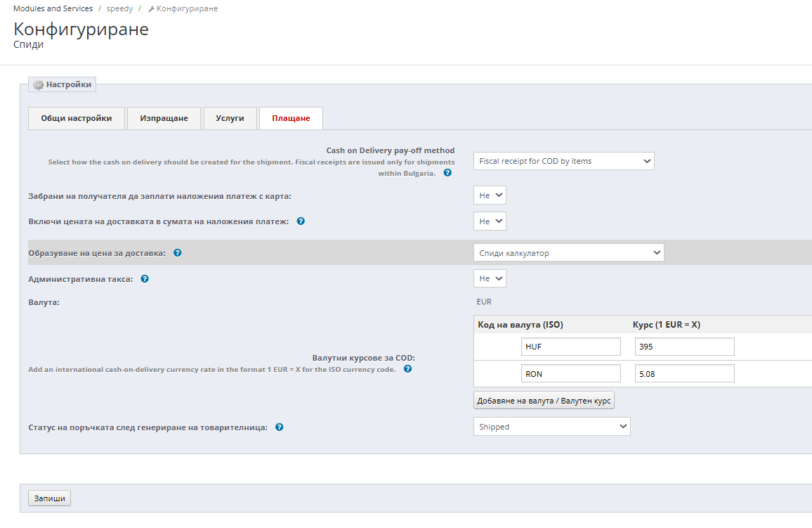Viewport: 812px width, 528px height.
Task: Click the Спиди subtitle text
Action: [x=29, y=44]
